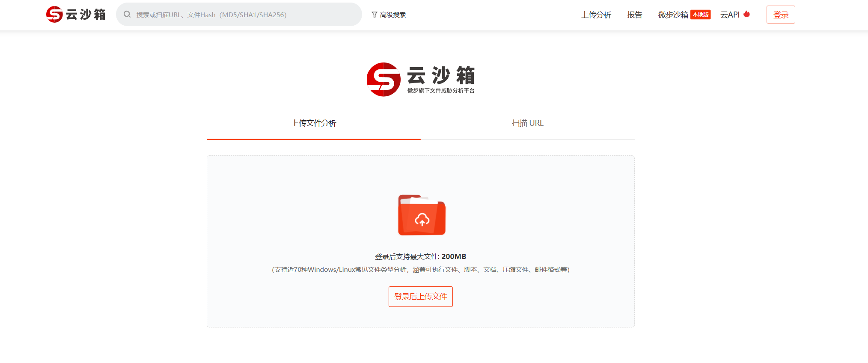This screenshot has width=868, height=363.
Task: Go to the 报告 reports page
Action: (x=635, y=15)
